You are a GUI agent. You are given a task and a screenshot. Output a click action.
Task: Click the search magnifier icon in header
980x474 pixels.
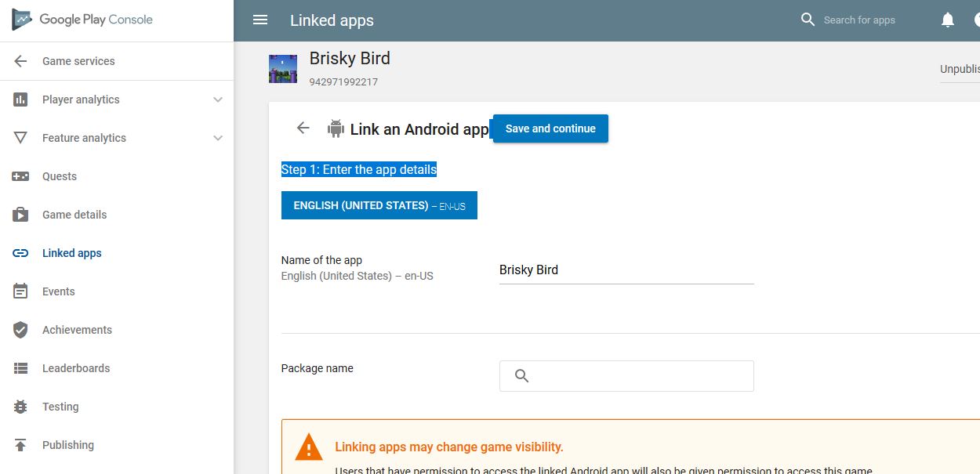[x=808, y=20]
